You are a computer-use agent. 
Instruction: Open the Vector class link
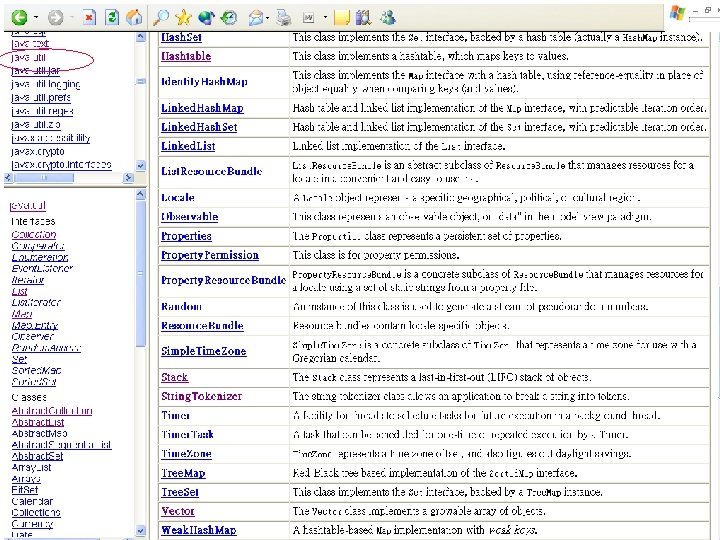(178, 511)
